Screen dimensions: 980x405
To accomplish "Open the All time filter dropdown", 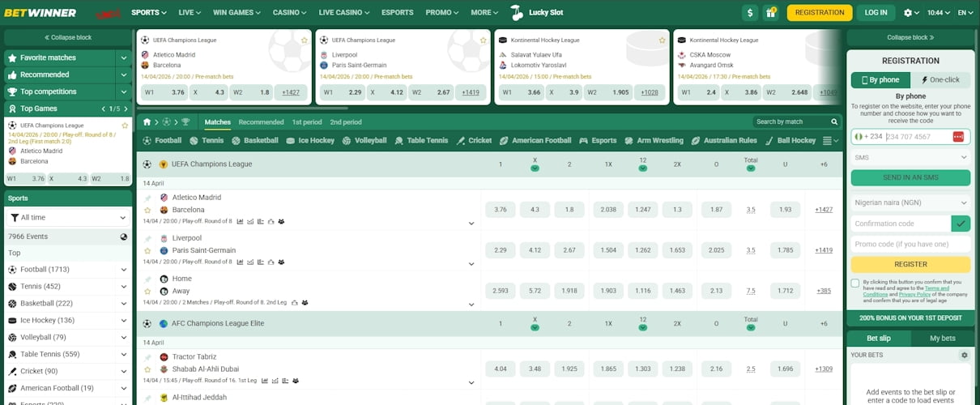I will click(x=68, y=218).
